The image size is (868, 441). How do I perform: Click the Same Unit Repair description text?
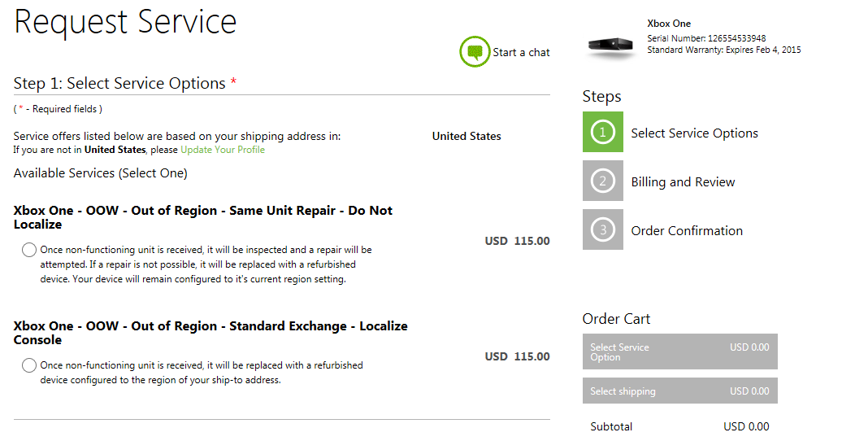tap(206, 264)
